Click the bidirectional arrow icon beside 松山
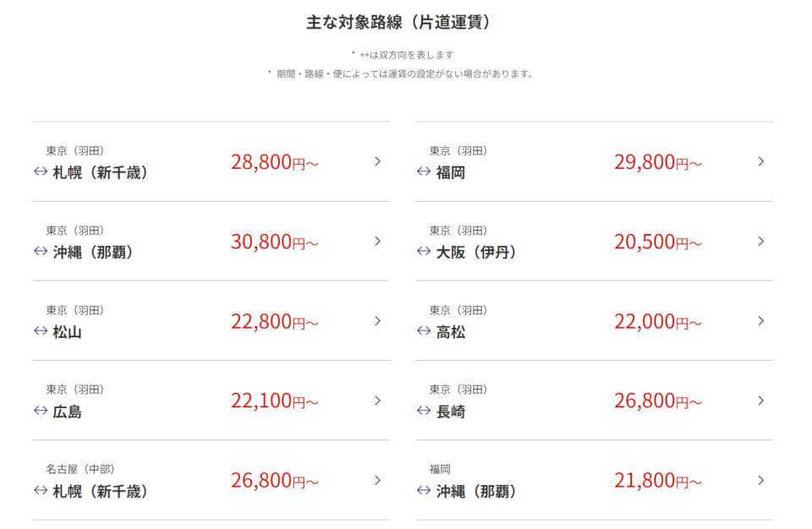The height and width of the screenshot is (529, 812). (x=40, y=330)
